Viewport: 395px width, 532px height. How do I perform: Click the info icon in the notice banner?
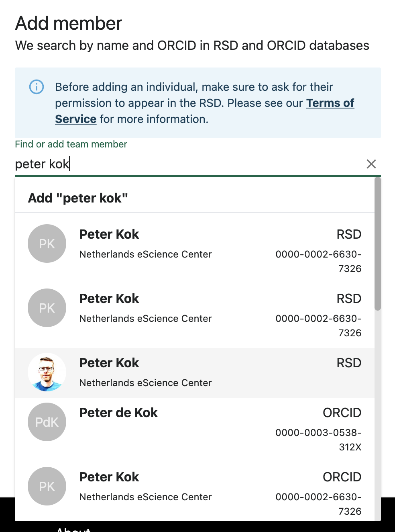click(36, 87)
